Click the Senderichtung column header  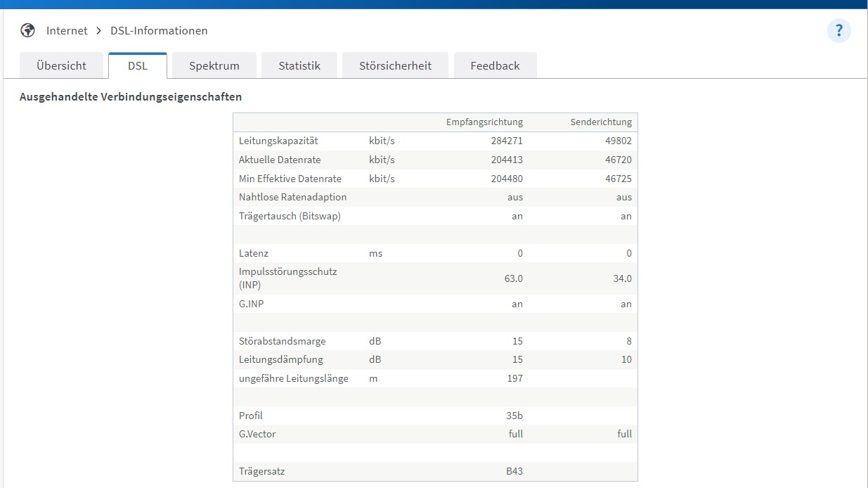click(601, 122)
